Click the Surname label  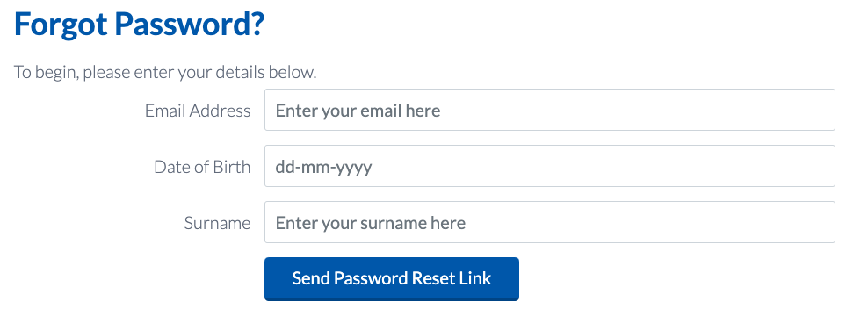pos(217,223)
